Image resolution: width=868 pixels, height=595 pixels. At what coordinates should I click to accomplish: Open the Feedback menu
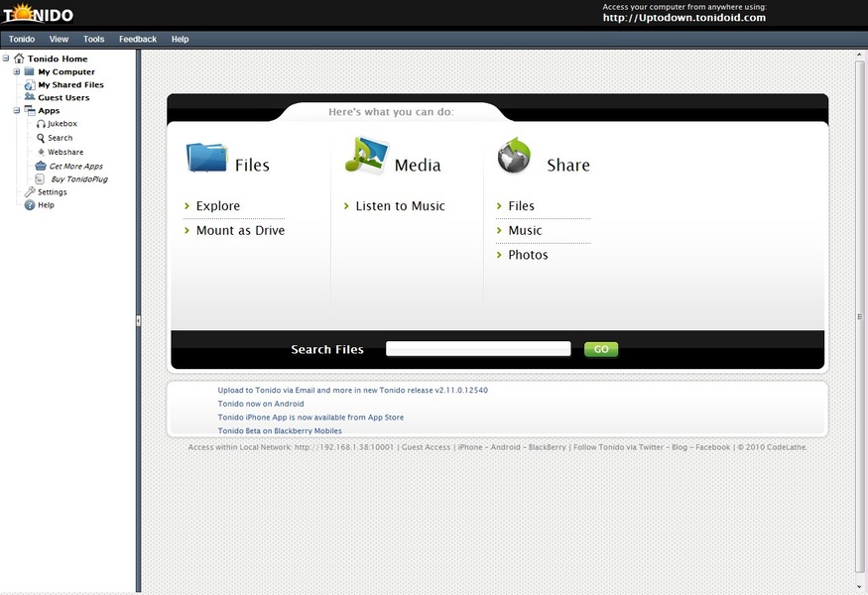click(x=138, y=40)
